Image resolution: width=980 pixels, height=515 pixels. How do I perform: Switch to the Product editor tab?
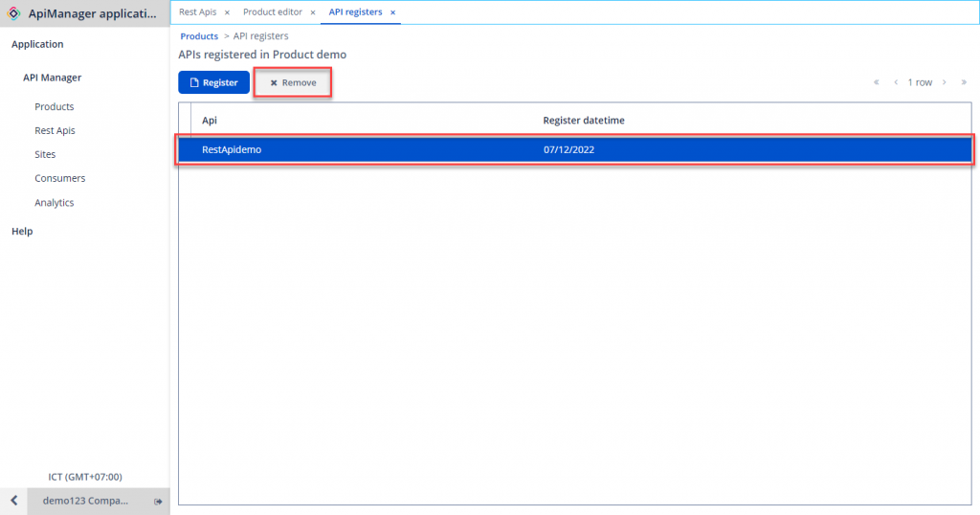272,12
